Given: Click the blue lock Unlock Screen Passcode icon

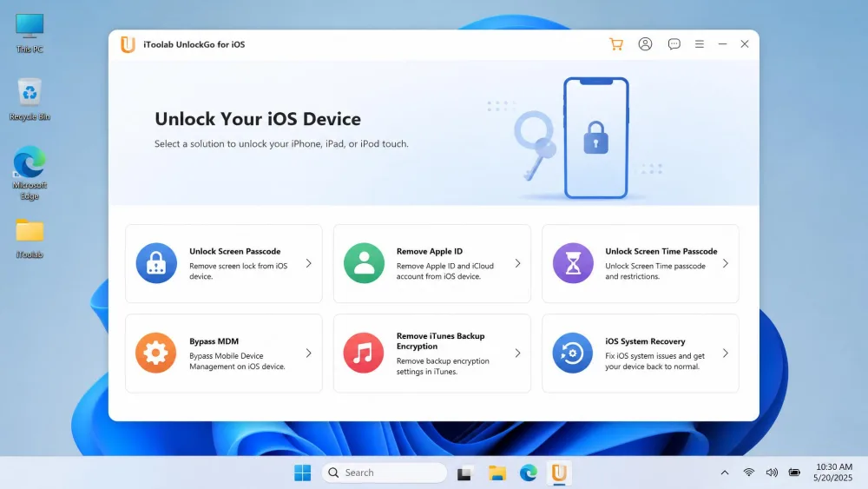Looking at the screenshot, I should (x=156, y=263).
